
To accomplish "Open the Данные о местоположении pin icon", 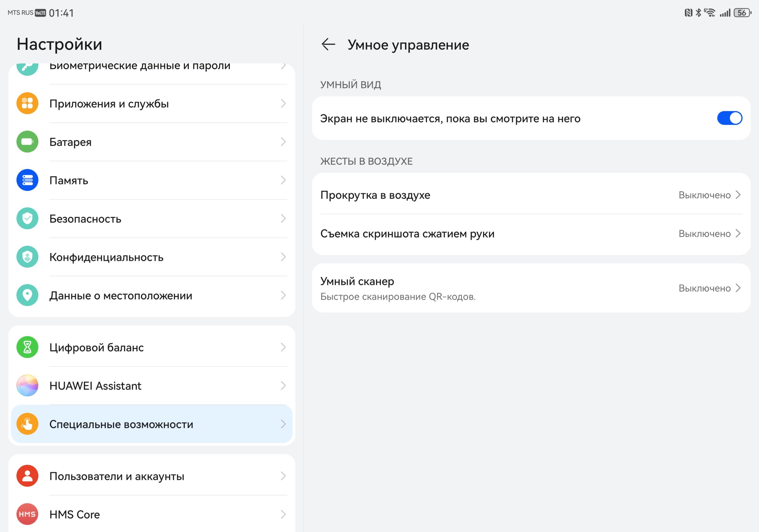I will click(28, 295).
